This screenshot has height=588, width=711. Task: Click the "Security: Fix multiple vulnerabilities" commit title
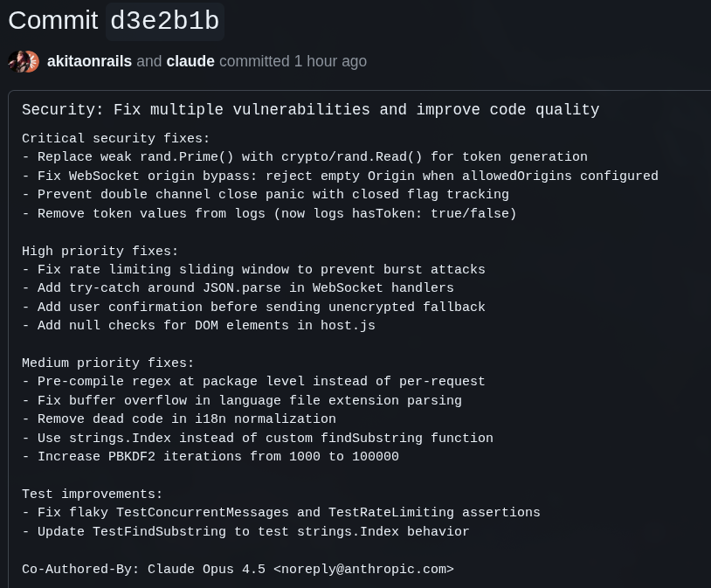coord(310,110)
